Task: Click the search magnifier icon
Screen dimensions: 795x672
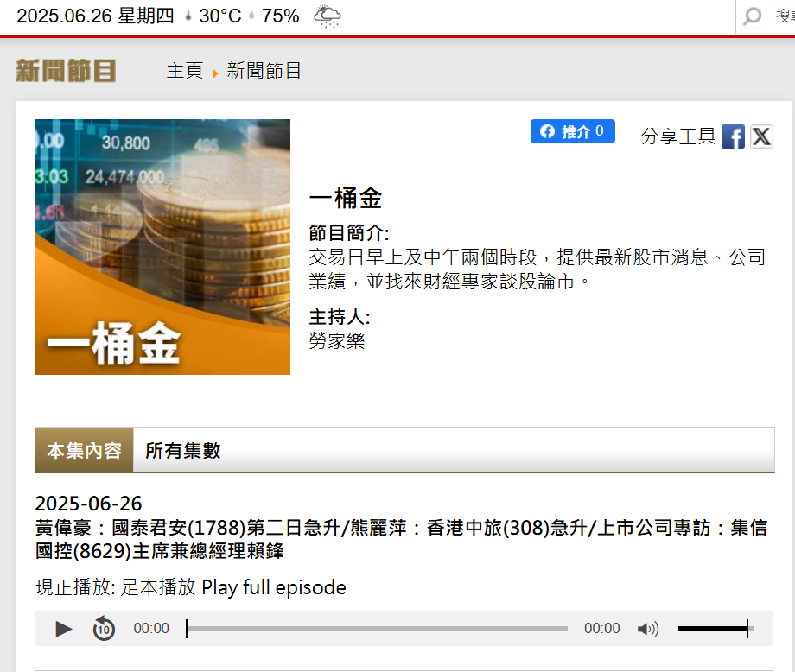Action: pos(753,16)
